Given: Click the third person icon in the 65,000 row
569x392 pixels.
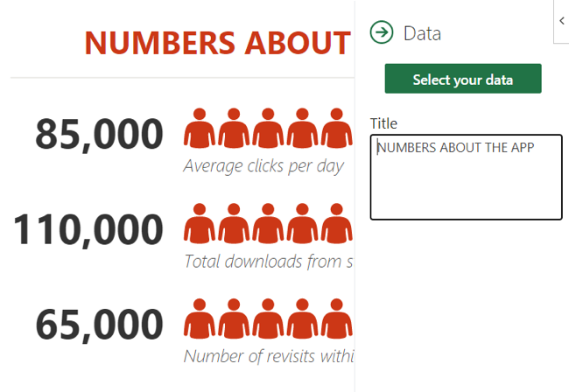Looking at the screenshot, I should coord(268,318).
